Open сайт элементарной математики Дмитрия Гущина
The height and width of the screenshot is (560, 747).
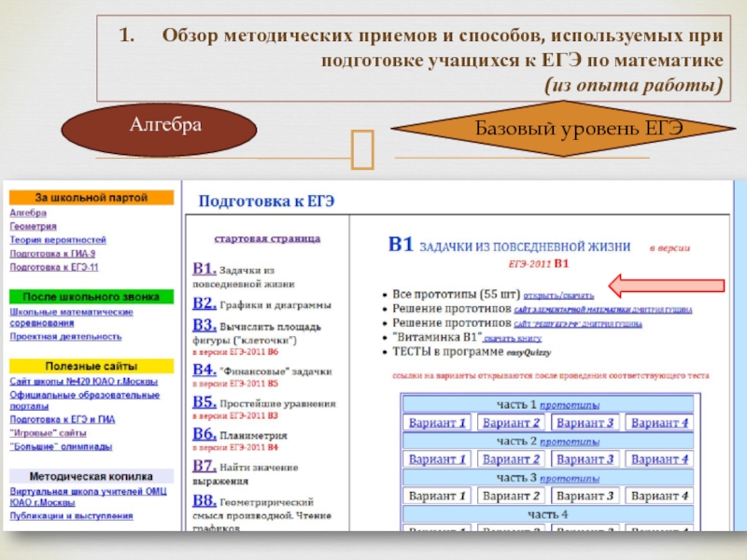602,310
